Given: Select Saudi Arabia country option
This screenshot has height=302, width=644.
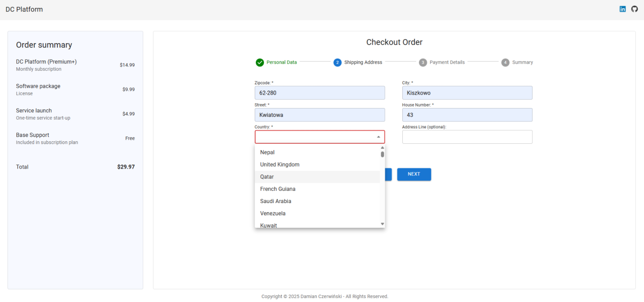Looking at the screenshot, I should click(276, 201).
